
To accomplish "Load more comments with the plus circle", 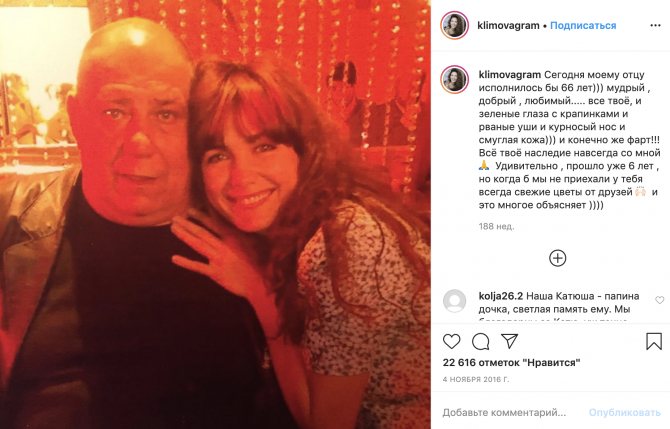I will click(x=557, y=258).
